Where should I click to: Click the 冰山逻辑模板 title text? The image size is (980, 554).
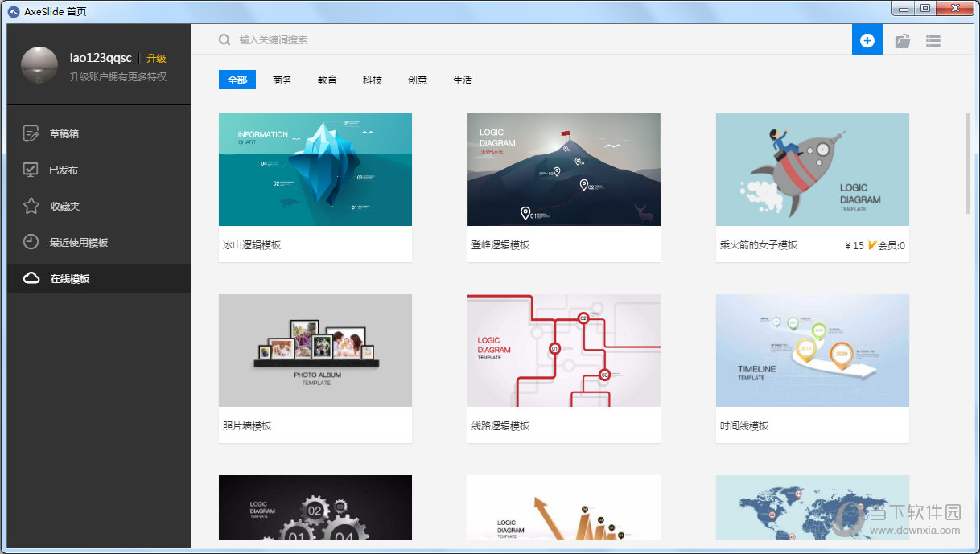[x=252, y=245]
